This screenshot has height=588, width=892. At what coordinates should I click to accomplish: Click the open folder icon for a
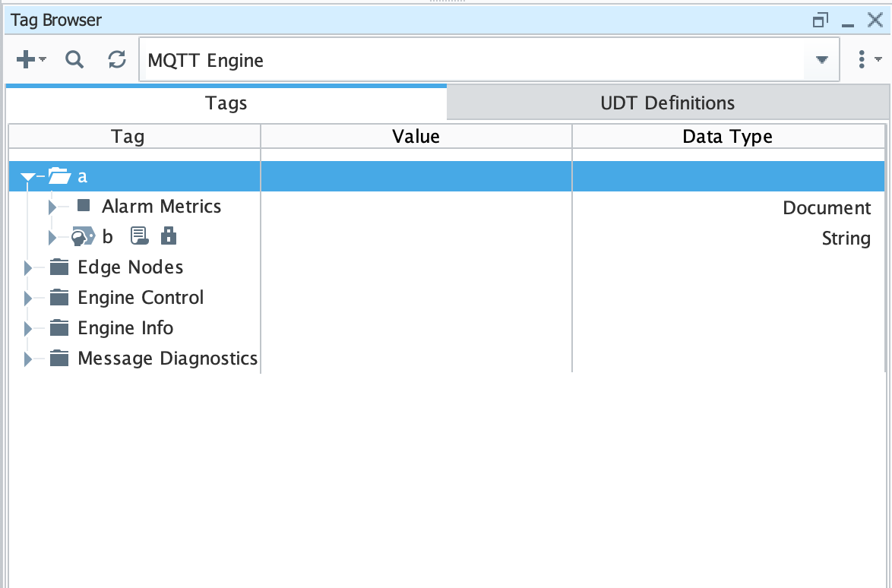(59, 176)
